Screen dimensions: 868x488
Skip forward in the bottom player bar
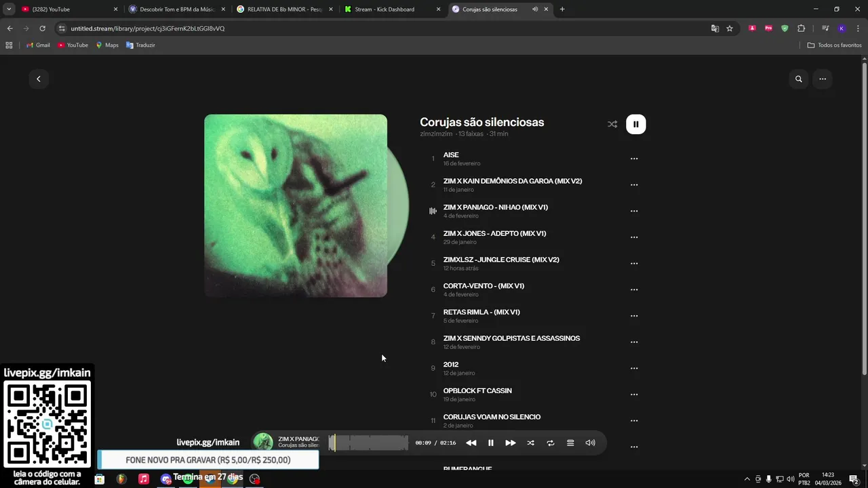511,443
